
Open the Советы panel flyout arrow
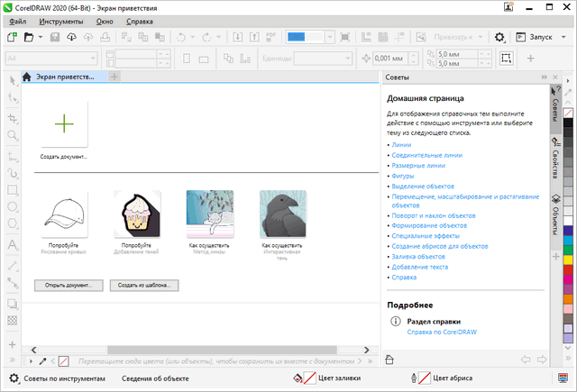543,77
